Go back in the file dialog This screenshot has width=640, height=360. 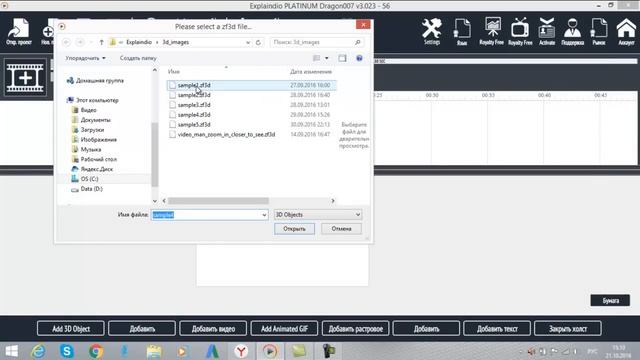pos(67,42)
